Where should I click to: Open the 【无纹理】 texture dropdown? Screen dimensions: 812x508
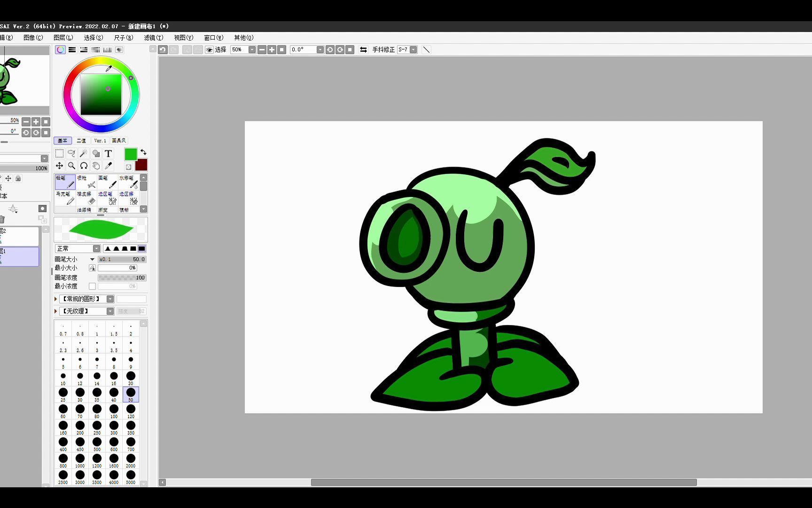pyautogui.click(x=110, y=311)
